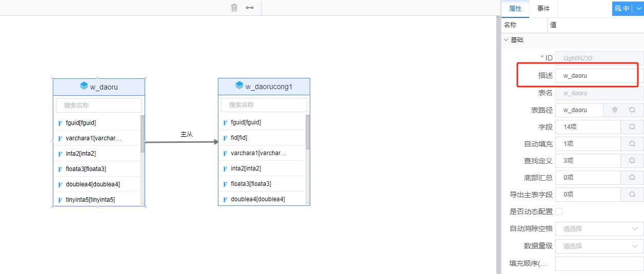Screen dimensions: 644x274
Task: Click the 底部汇总 magnifier icon
Action: click(632, 178)
